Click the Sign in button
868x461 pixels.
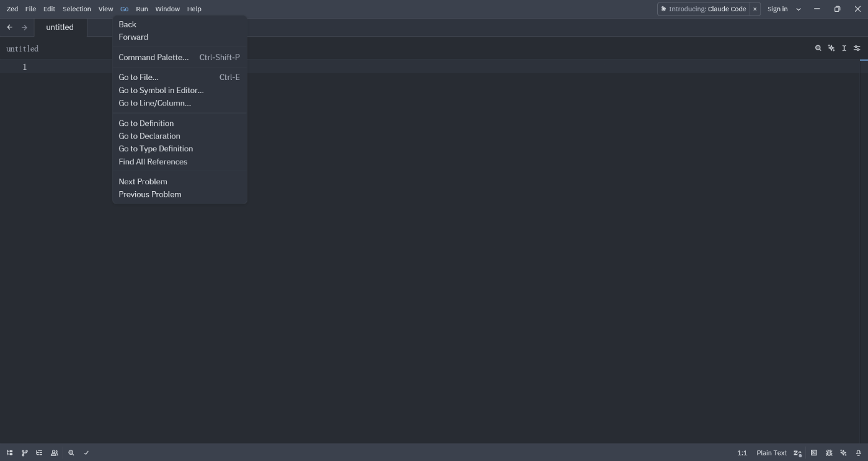pos(777,9)
